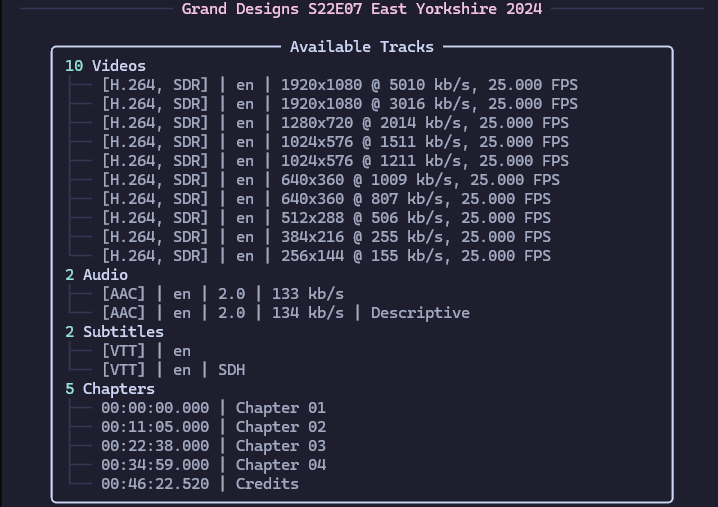Select the 1920x1080 @ 5010 kb/s video track
Image resolution: width=718 pixels, height=507 pixels.
click(x=339, y=85)
